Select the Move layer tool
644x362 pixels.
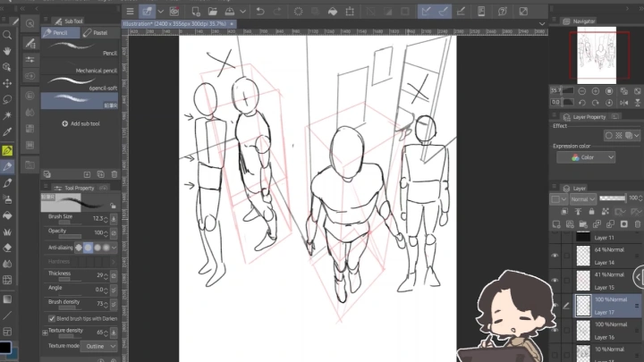click(x=7, y=83)
